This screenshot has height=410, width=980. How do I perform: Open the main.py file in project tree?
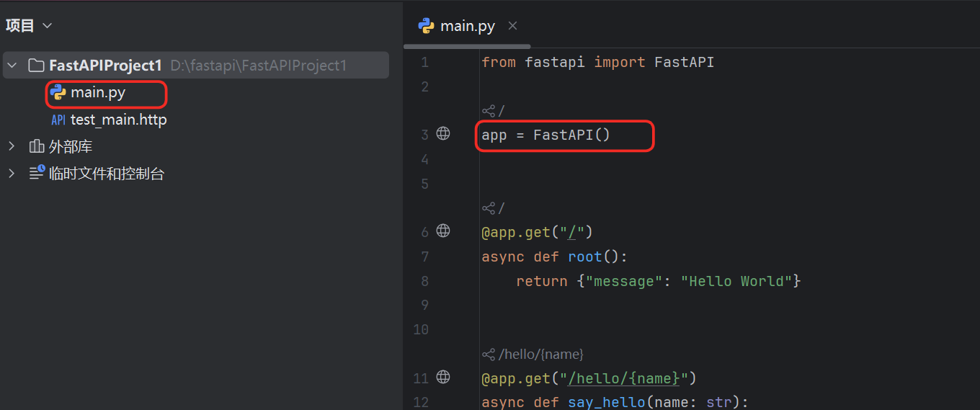[x=98, y=93]
